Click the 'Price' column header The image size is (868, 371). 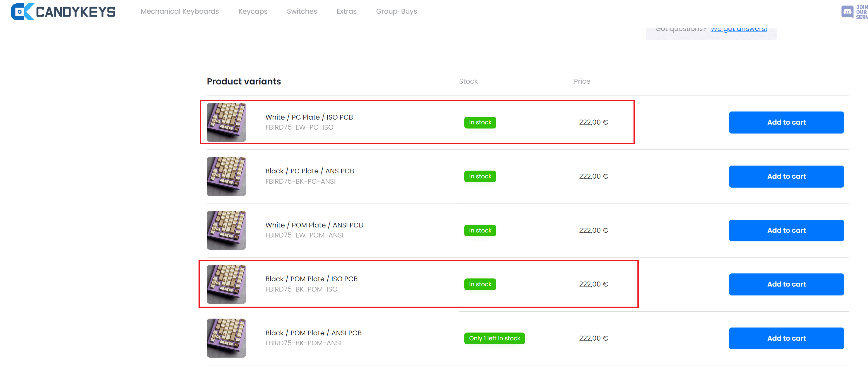click(582, 81)
